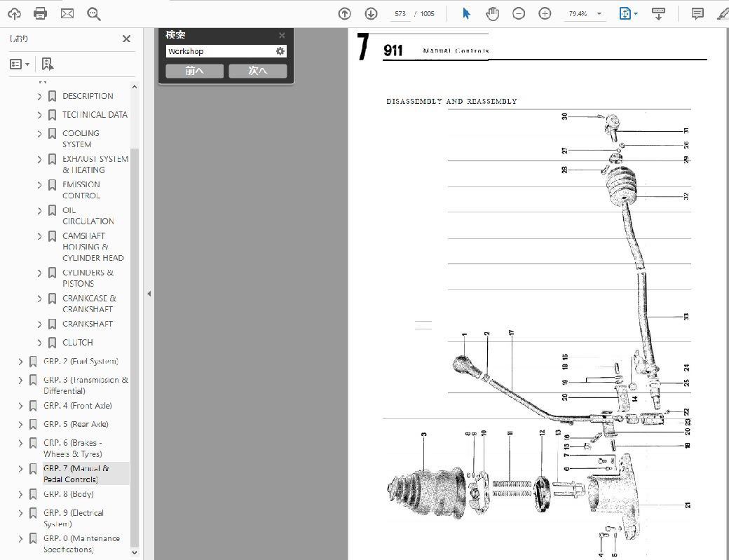
Task: Expand the DESCRIPTION bookmark
Action: tap(39, 96)
